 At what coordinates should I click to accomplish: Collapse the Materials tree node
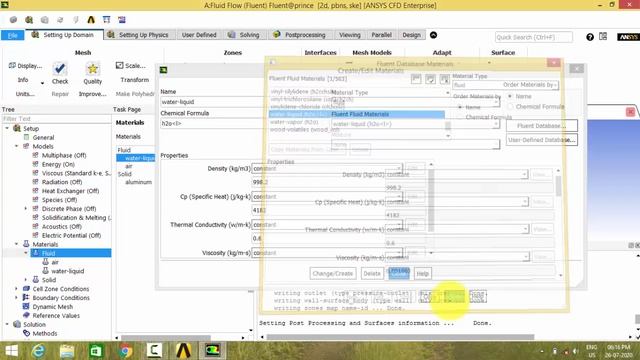tap(16, 244)
